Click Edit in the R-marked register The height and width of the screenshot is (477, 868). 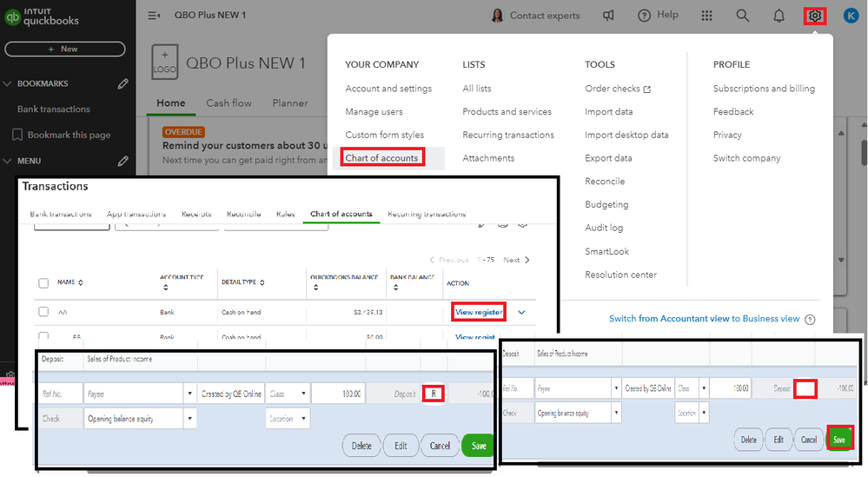[401, 446]
